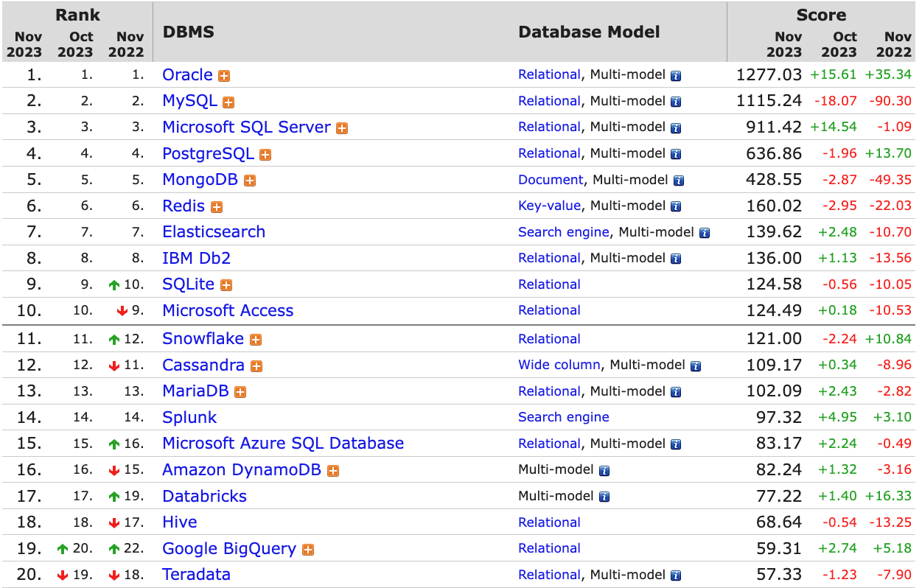Open the MariaDB link

coord(196,391)
